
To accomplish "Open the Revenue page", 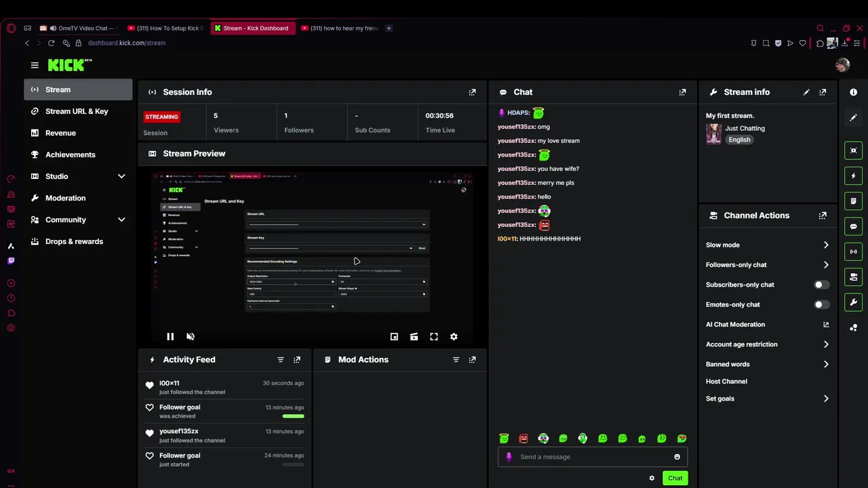I will 78,133.
